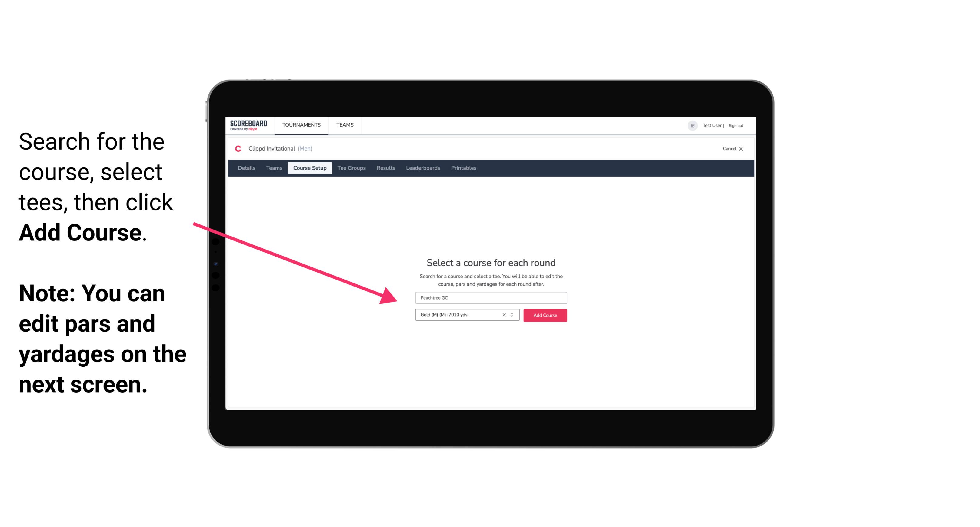980x527 pixels.
Task: Click the clear 'X' icon in tee dropdown
Action: tap(504, 315)
